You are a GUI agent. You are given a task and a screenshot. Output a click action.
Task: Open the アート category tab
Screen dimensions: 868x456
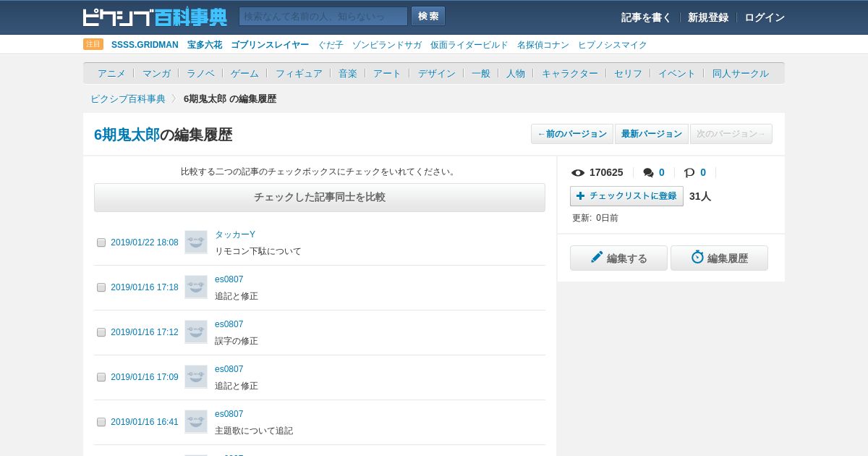point(387,73)
